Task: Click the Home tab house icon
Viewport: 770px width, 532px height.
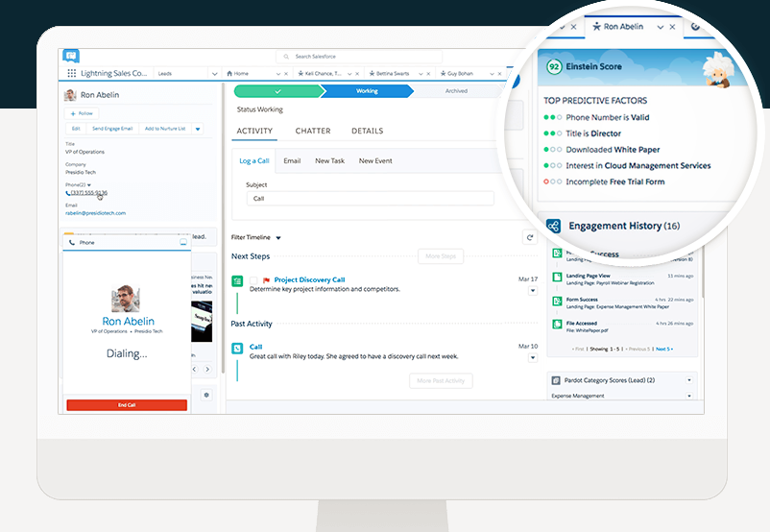Action: coord(229,74)
